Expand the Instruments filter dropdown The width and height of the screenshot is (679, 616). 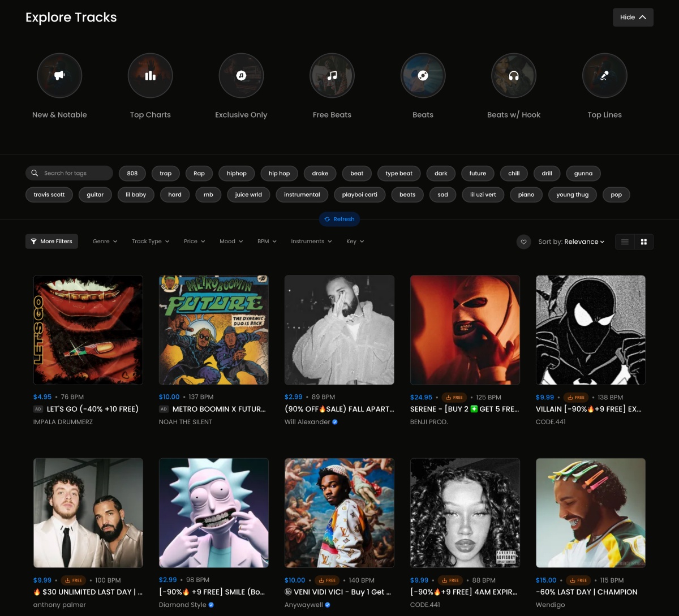tap(312, 242)
